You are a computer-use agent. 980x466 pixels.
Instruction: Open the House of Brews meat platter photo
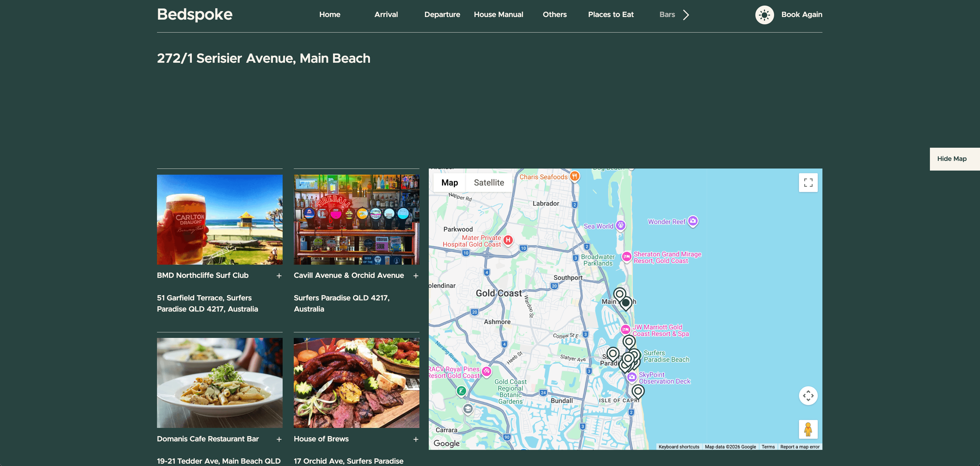(356, 383)
